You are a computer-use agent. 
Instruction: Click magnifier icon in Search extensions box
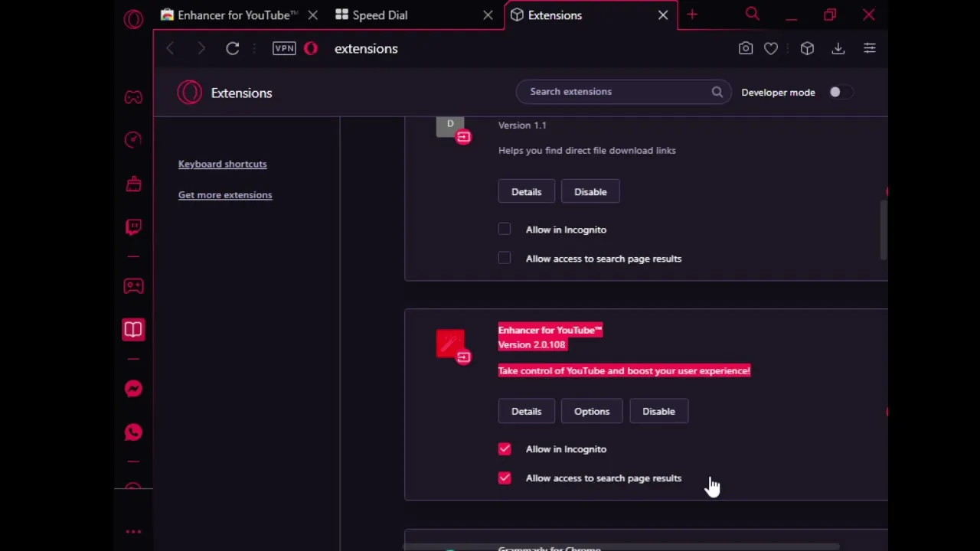pos(717,92)
